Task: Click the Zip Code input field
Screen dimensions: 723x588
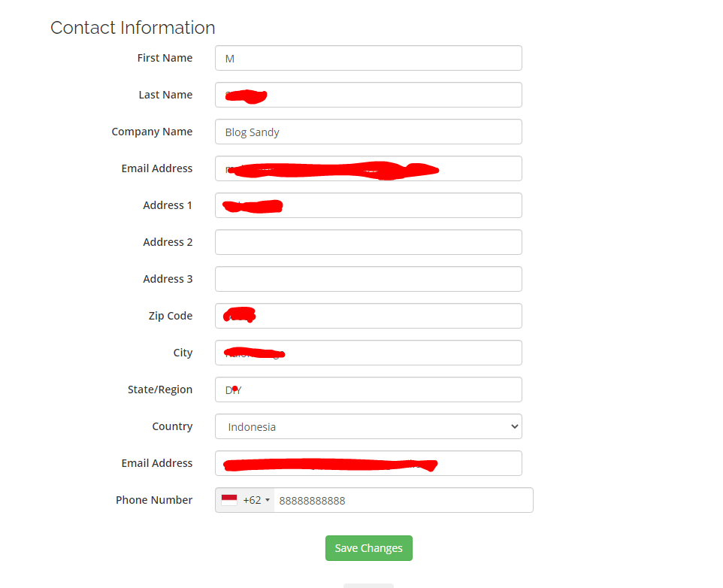Action: [368, 316]
